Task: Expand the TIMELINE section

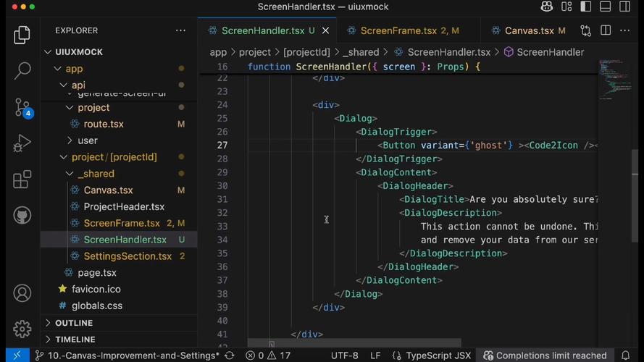Action: (x=75, y=340)
